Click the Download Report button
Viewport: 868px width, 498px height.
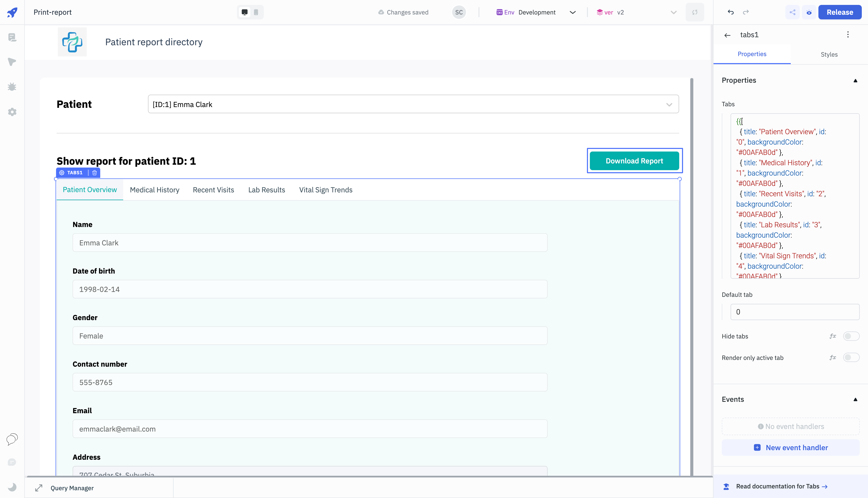tap(634, 161)
